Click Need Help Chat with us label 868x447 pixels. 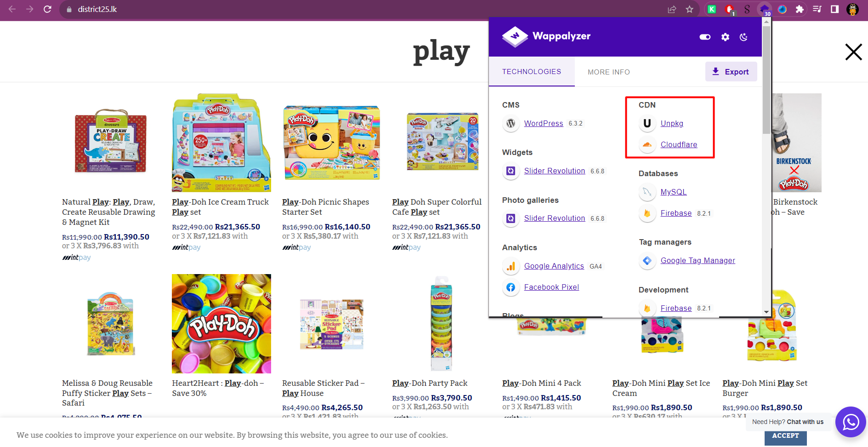[x=788, y=422]
